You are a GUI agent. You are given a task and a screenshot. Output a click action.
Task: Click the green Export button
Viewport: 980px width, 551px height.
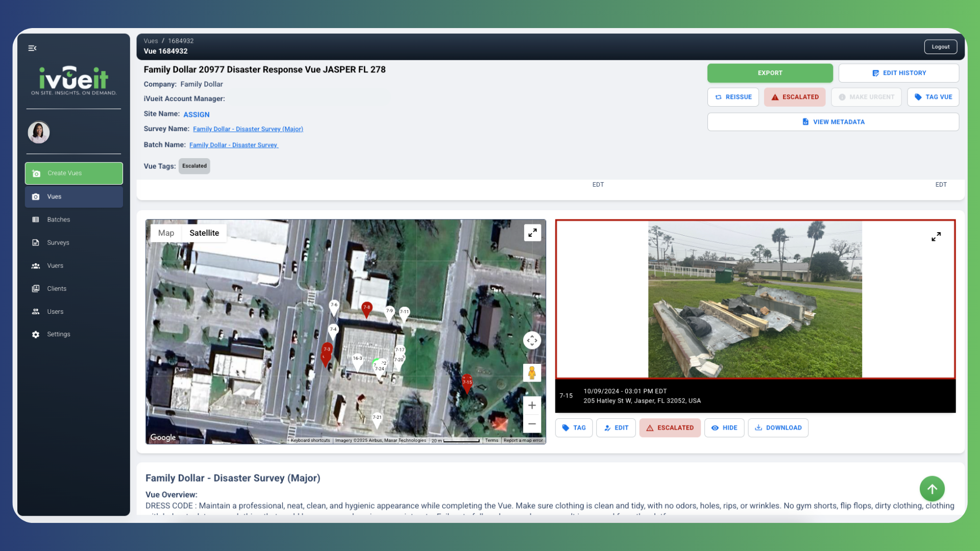point(770,73)
